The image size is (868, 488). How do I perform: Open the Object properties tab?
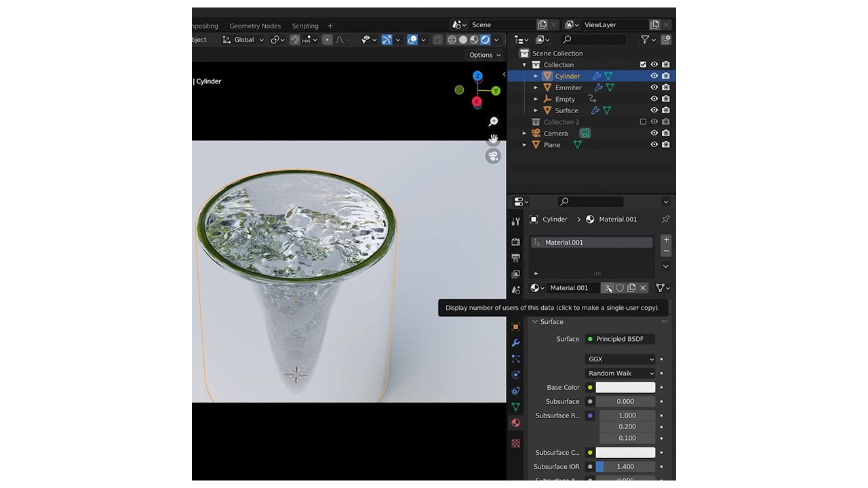pos(515,327)
